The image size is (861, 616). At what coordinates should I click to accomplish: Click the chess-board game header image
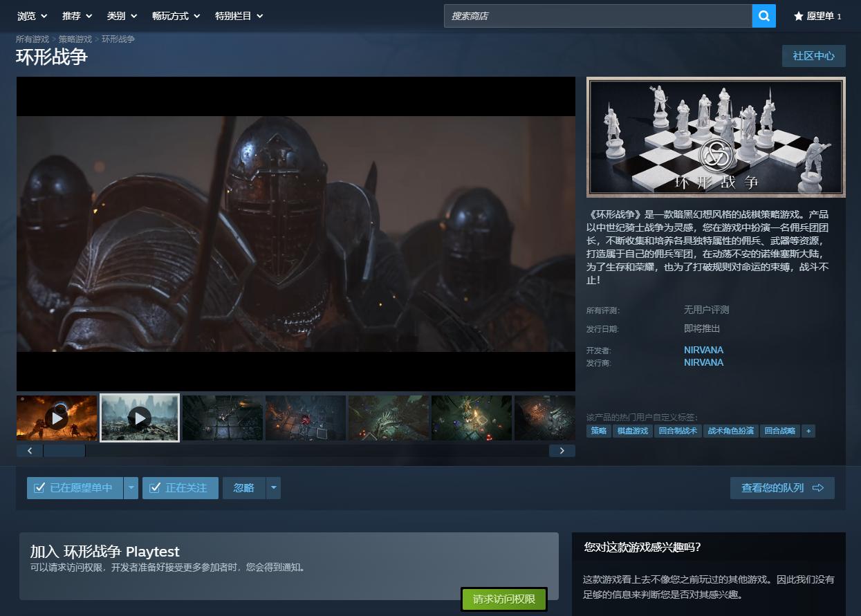point(716,137)
